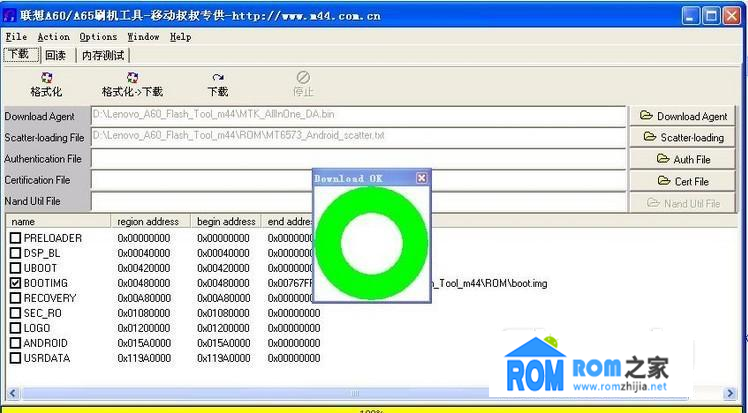748x413 pixels.
Task: Click SEC_RO region address 0x01080000
Action: (144, 313)
